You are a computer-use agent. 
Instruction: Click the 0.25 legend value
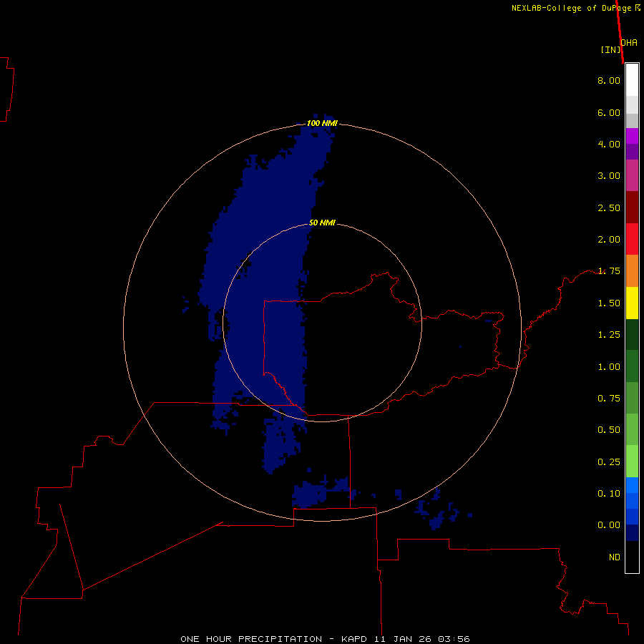click(x=609, y=462)
